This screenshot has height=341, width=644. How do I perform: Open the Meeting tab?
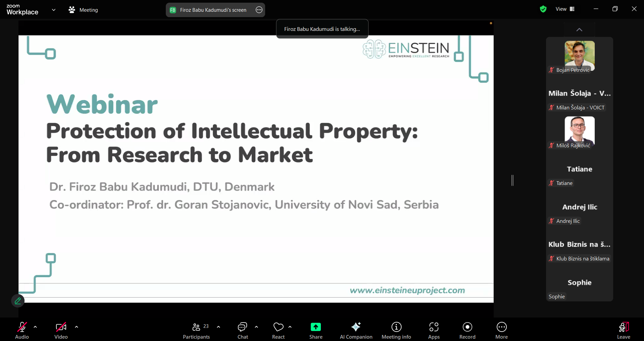pyautogui.click(x=83, y=10)
